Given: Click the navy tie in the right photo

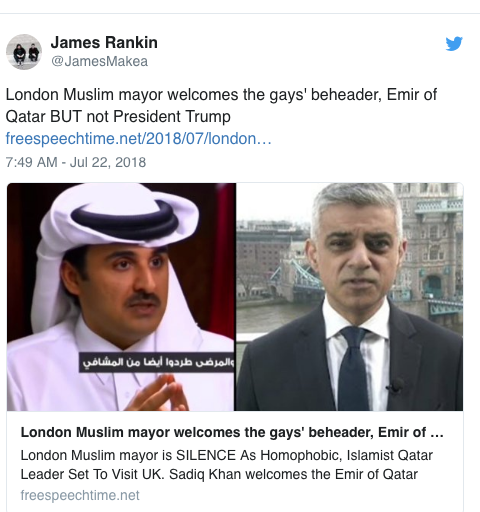Looking at the screenshot, I should 354,368.
